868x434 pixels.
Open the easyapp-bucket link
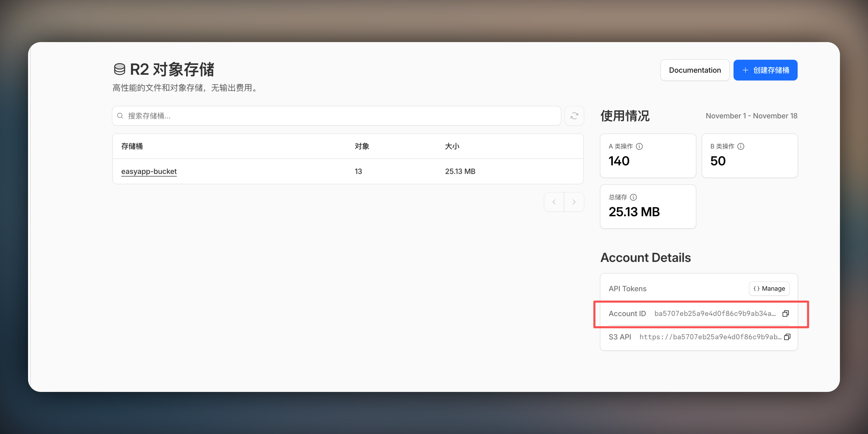click(x=149, y=171)
